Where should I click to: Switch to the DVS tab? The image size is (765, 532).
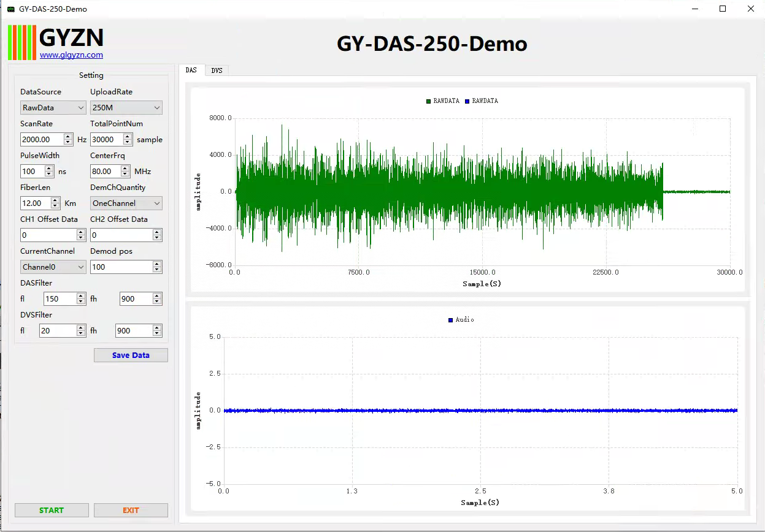click(x=217, y=70)
